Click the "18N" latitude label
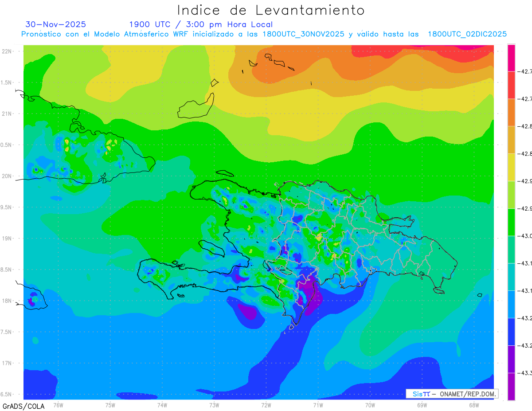Screen dimensions: 532x411 click(x=7, y=301)
